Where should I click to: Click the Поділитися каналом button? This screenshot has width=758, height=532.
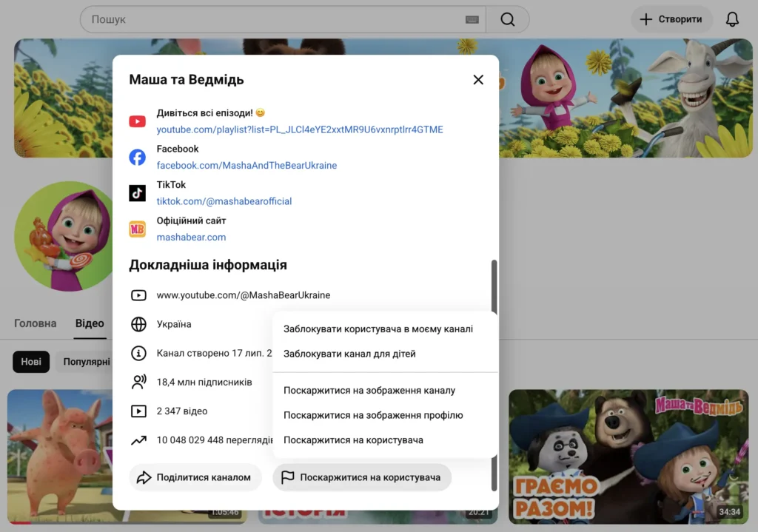(195, 477)
